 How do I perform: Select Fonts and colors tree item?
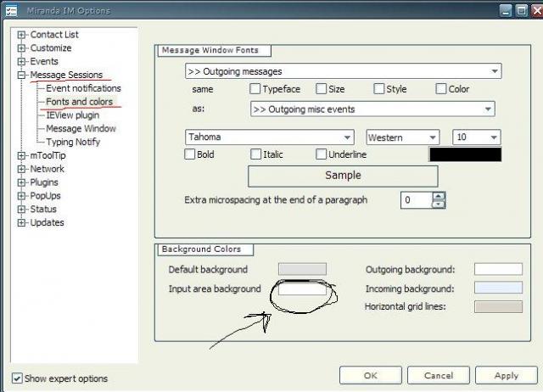pos(79,102)
